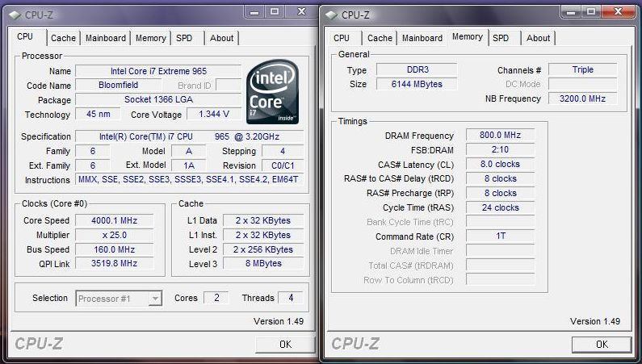Click the Threads count value 4

click(x=291, y=298)
